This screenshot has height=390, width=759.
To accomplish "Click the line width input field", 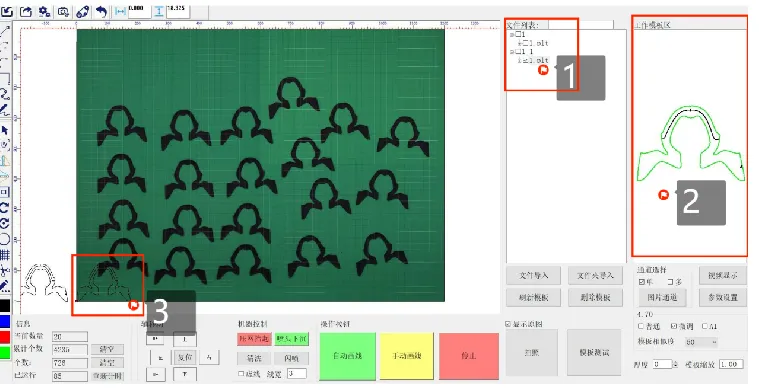I will point(297,374).
